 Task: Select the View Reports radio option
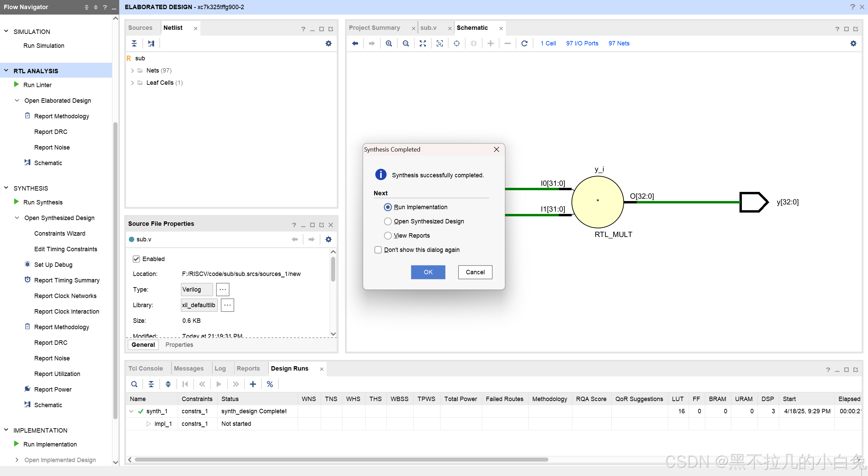tap(388, 236)
